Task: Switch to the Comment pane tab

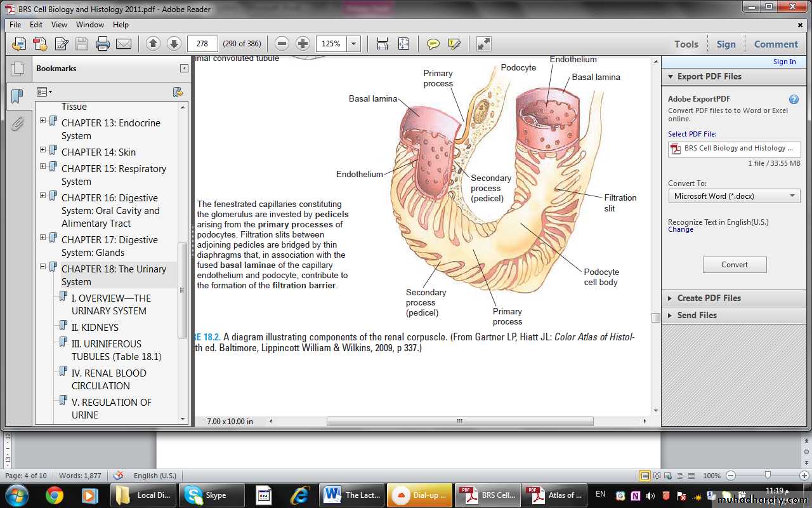Action: pos(775,44)
